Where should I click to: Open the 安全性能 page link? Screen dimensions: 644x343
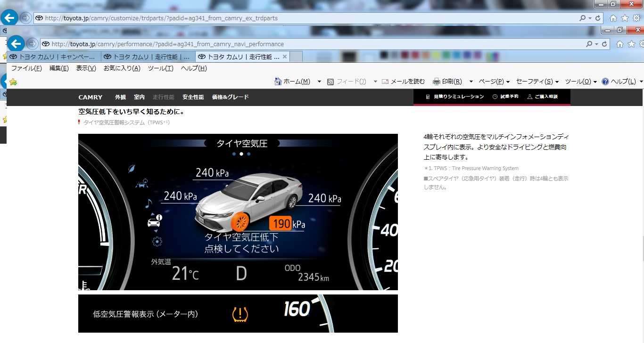point(193,97)
